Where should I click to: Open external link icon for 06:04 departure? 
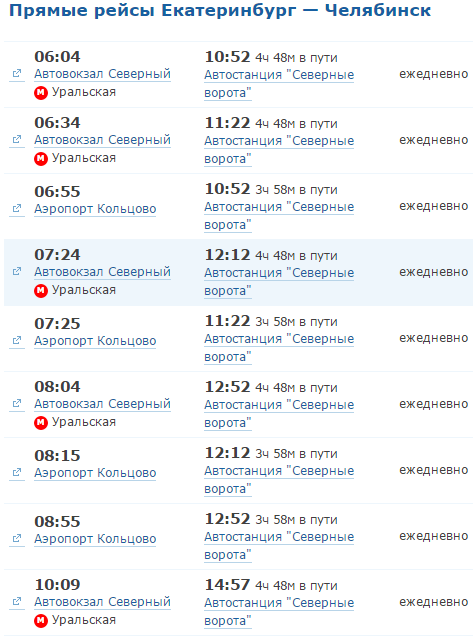17,74
